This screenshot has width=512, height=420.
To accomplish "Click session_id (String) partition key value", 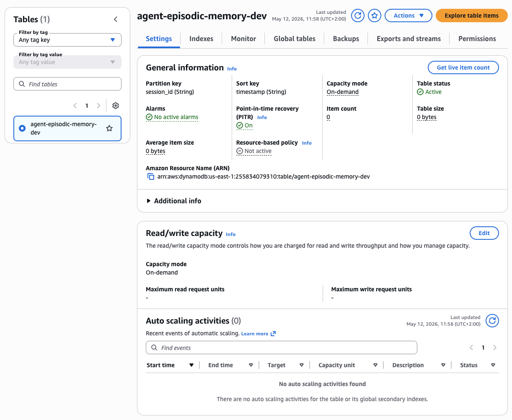I will tap(170, 92).
